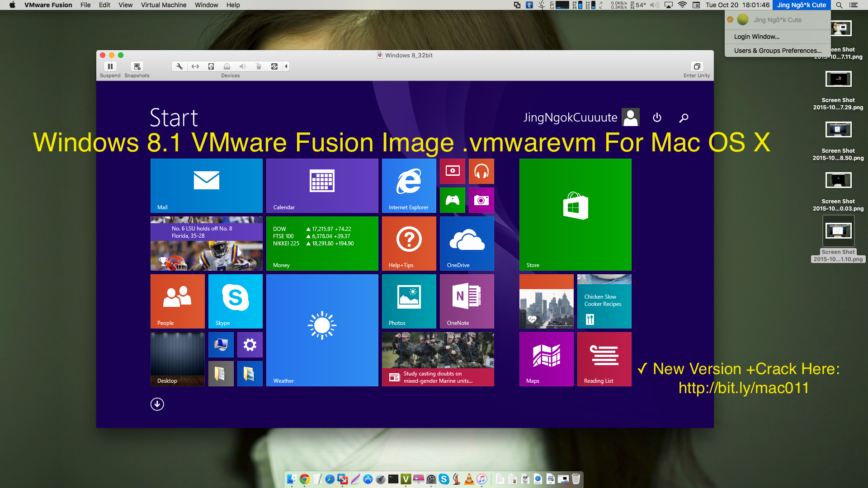Click the Start screen search icon
868x488 pixels.
(684, 117)
